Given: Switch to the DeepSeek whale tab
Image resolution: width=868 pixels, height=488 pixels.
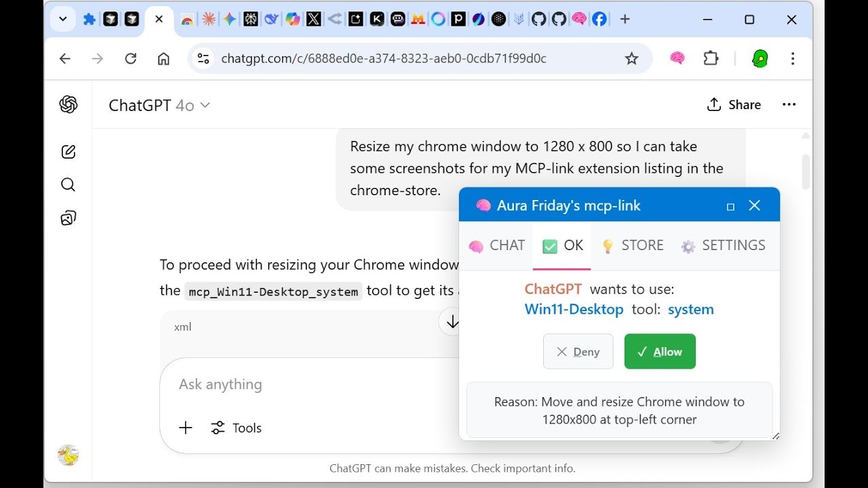Looking at the screenshot, I should pyautogui.click(x=272, y=20).
